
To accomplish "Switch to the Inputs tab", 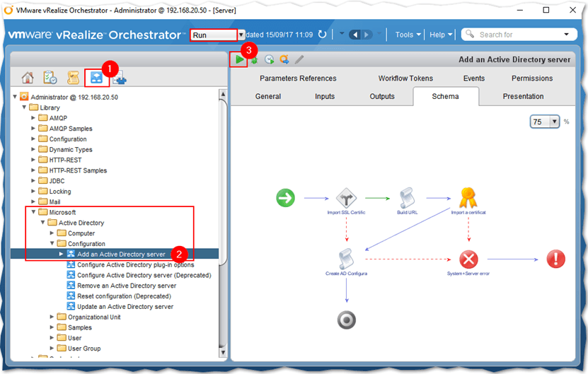I will (325, 96).
